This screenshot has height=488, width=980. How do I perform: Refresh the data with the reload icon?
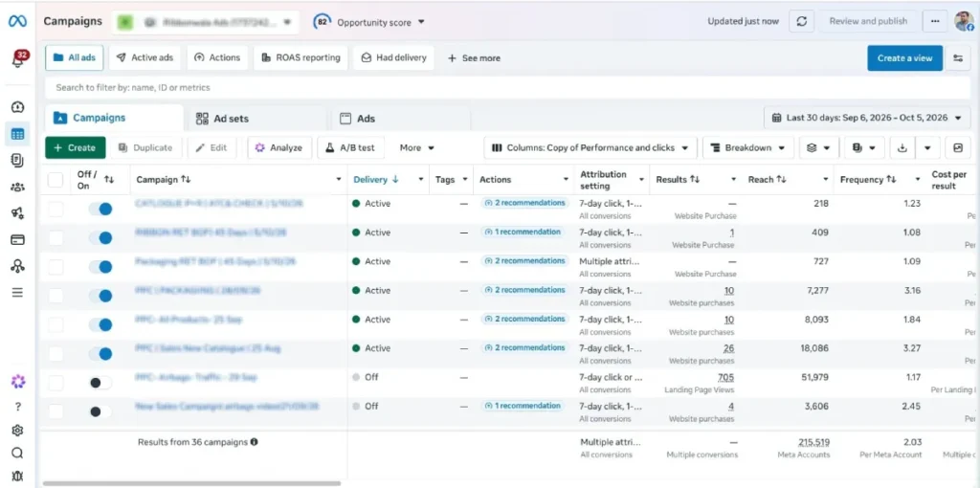pos(801,21)
